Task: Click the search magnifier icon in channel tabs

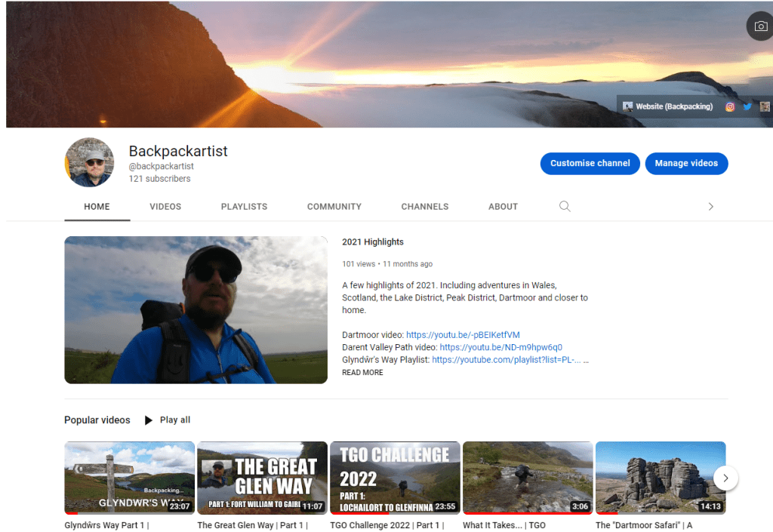Action: tap(565, 207)
